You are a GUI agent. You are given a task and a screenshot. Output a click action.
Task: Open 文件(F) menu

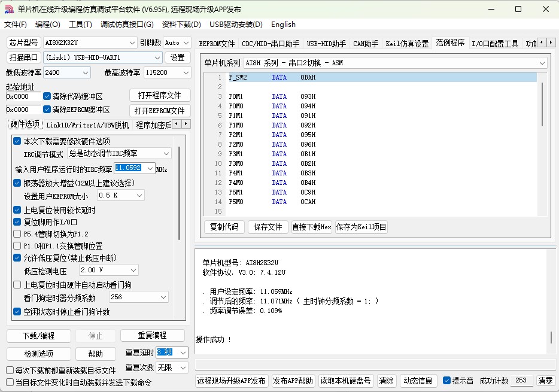coord(16,25)
